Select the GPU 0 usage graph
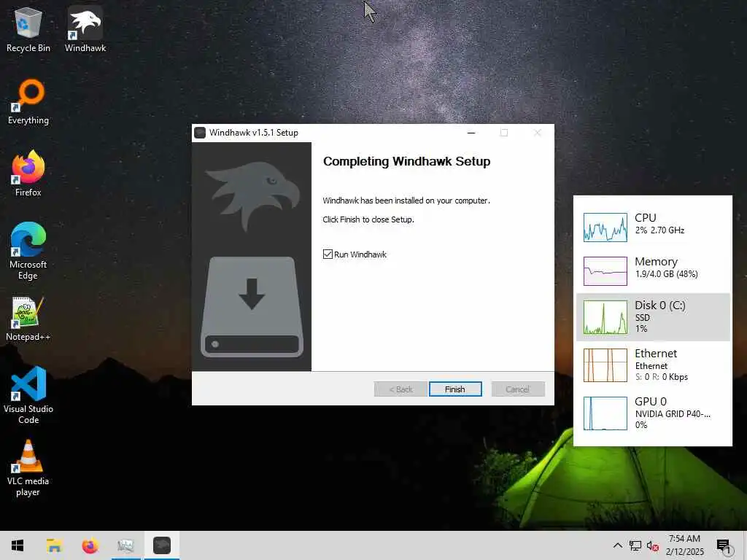This screenshot has height=560, width=747. 605,413
